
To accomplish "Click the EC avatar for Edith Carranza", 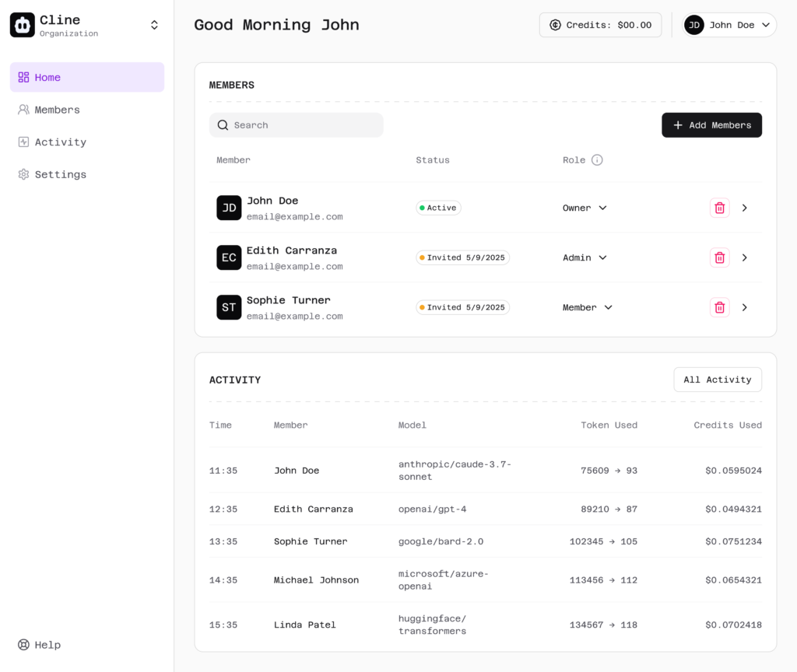I will coord(229,257).
